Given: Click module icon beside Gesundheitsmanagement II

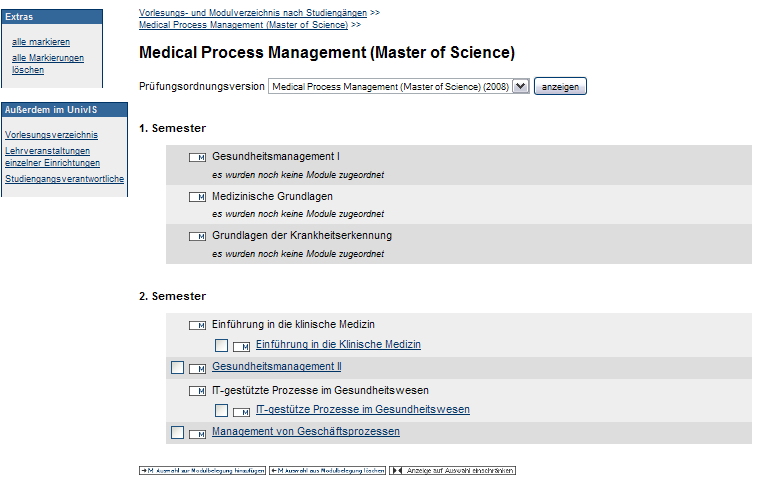Looking at the screenshot, I should pyautogui.click(x=197, y=369).
